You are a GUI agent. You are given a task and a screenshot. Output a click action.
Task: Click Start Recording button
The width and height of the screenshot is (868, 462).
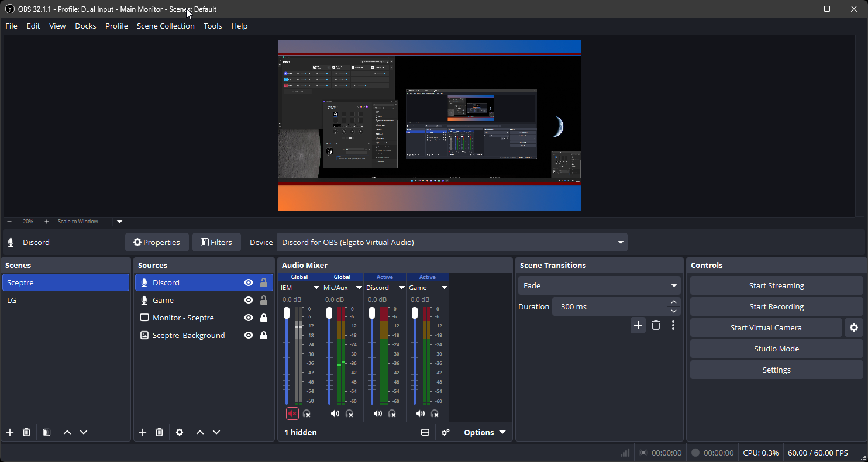(x=776, y=306)
